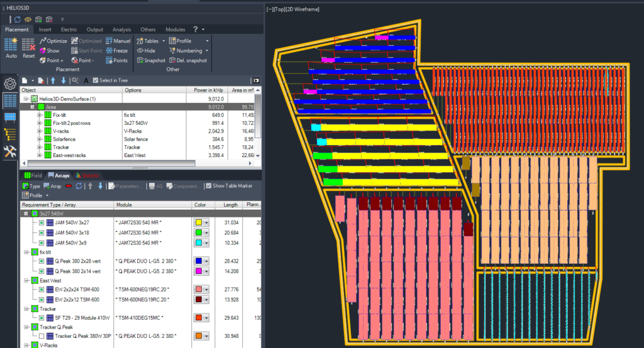
Task: Click the question mark help button
Action: click(x=196, y=29)
